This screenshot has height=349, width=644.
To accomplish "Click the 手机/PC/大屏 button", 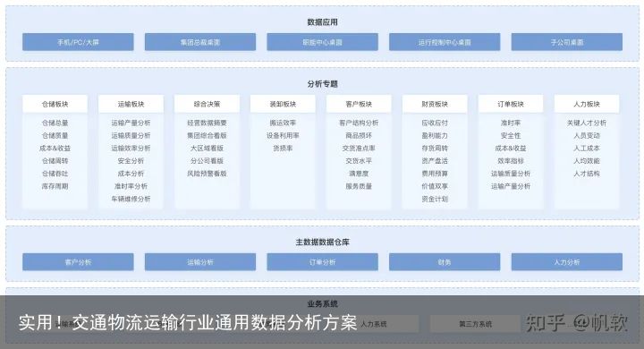I will pyautogui.click(x=78, y=42).
